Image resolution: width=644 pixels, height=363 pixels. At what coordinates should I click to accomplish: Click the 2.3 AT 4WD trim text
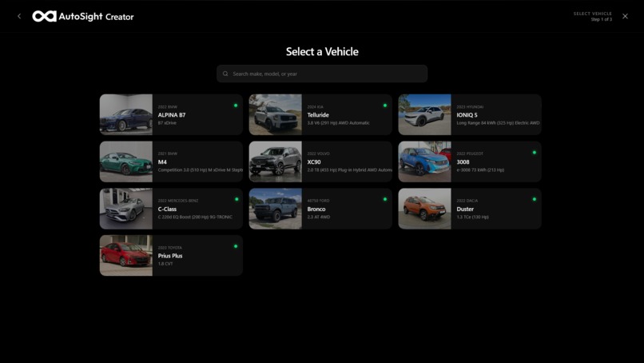click(x=319, y=217)
